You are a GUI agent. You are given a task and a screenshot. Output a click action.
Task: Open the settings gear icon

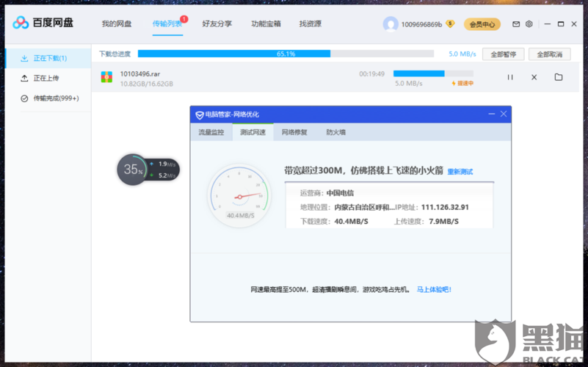[x=529, y=24]
